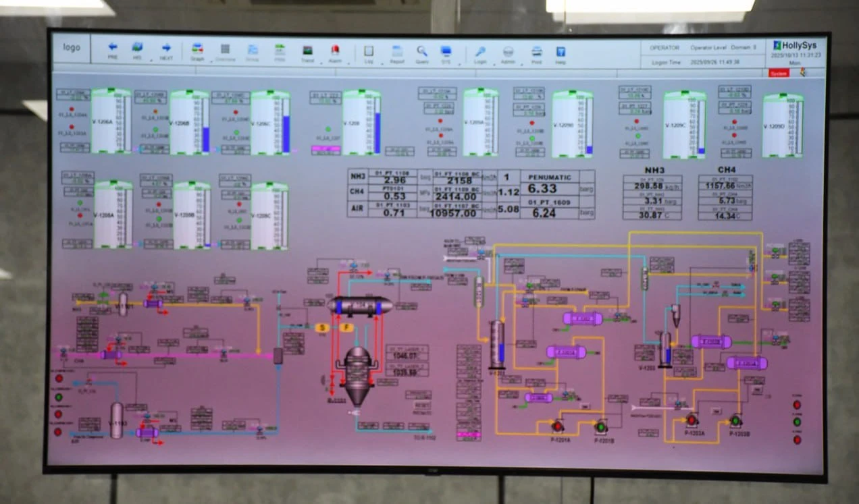
Task: Click the NEXT forward arrow icon
Action: tap(166, 49)
